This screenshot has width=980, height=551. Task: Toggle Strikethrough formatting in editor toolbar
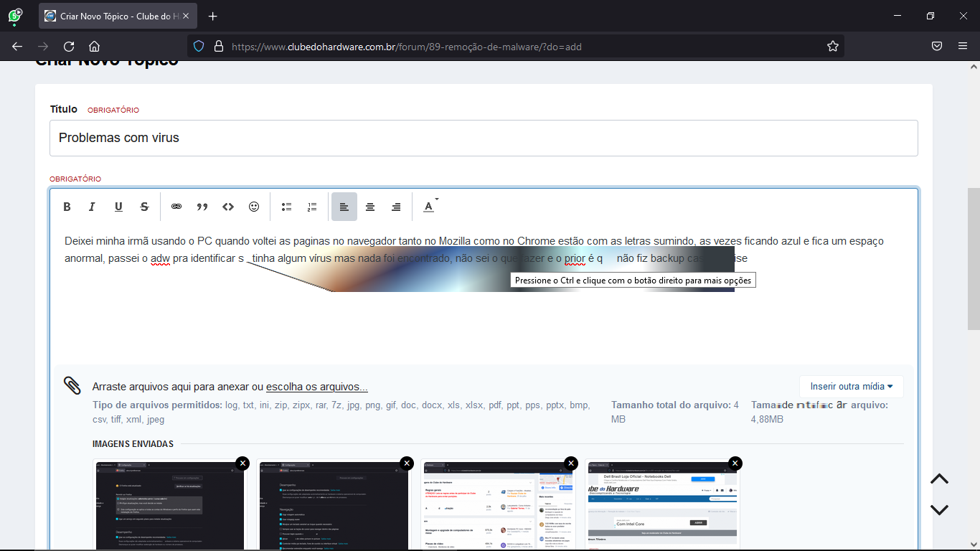[x=144, y=207]
